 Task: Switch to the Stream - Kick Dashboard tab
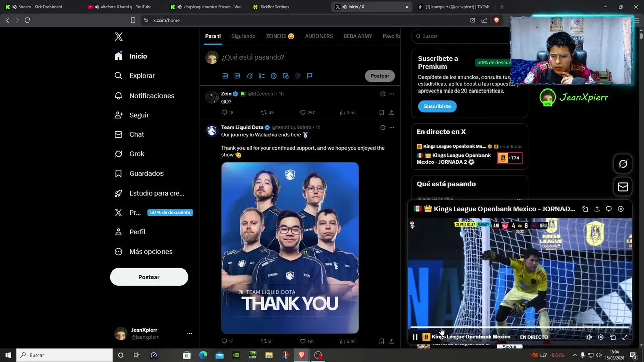coord(40,7)
